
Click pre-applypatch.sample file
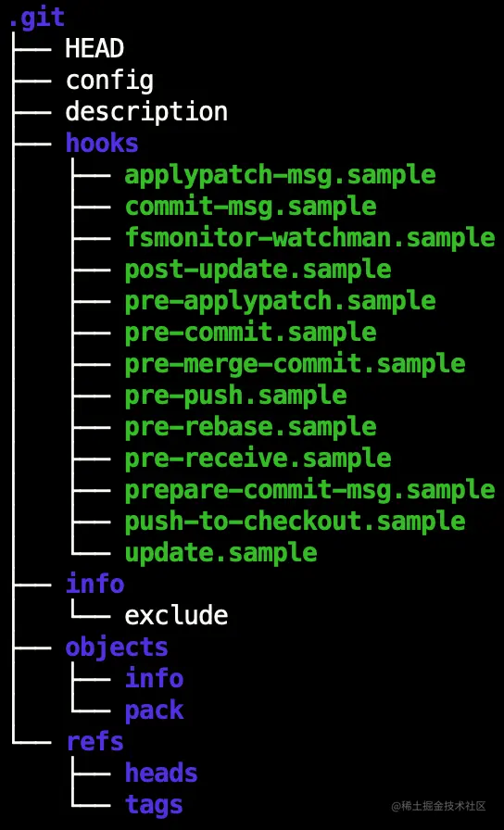(x=280, y=301)
